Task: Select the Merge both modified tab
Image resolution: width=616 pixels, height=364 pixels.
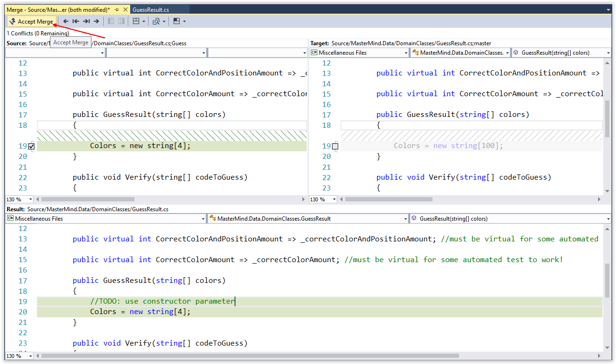Action: (x=58, y=9)
